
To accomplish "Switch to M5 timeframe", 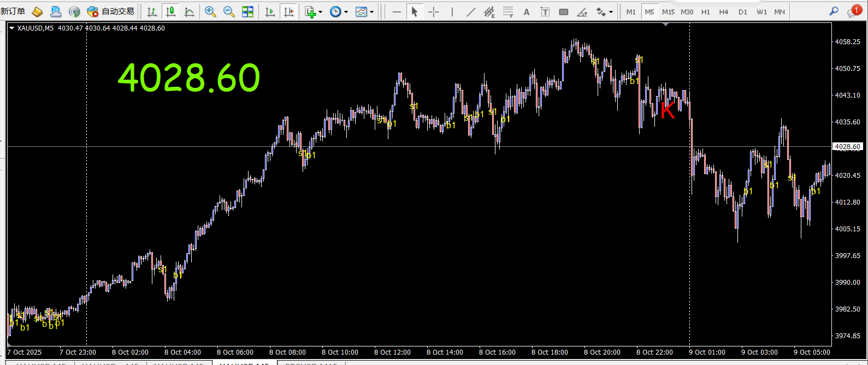I will pyautogui.click(x=649, y=11).
